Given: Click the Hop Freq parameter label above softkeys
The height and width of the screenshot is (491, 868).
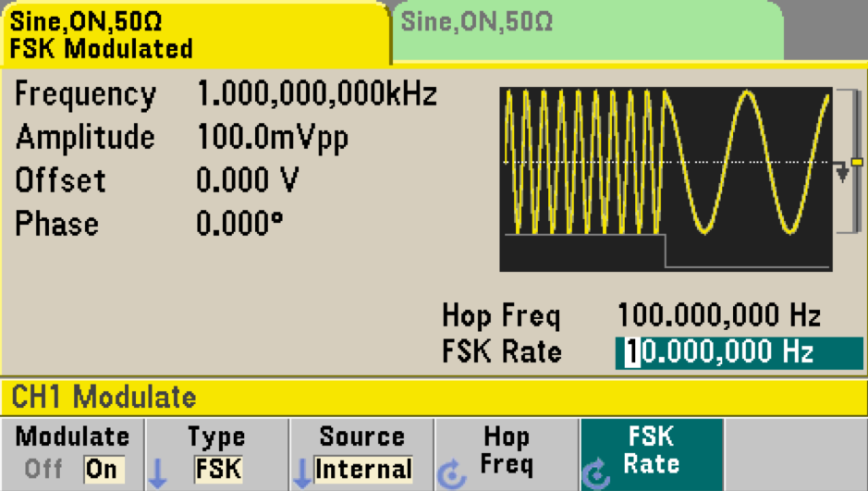Looking at the screenshot, I should [502, 316].
